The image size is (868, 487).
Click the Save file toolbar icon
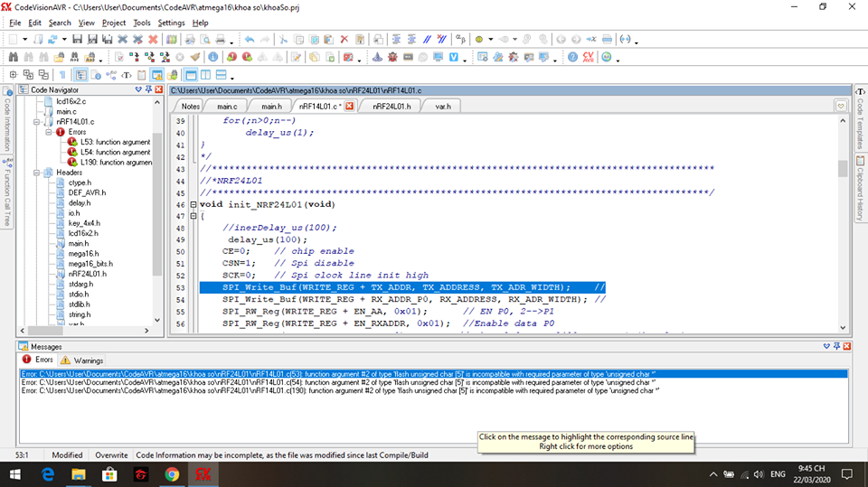pyautogui.click(x=78, y=40)
